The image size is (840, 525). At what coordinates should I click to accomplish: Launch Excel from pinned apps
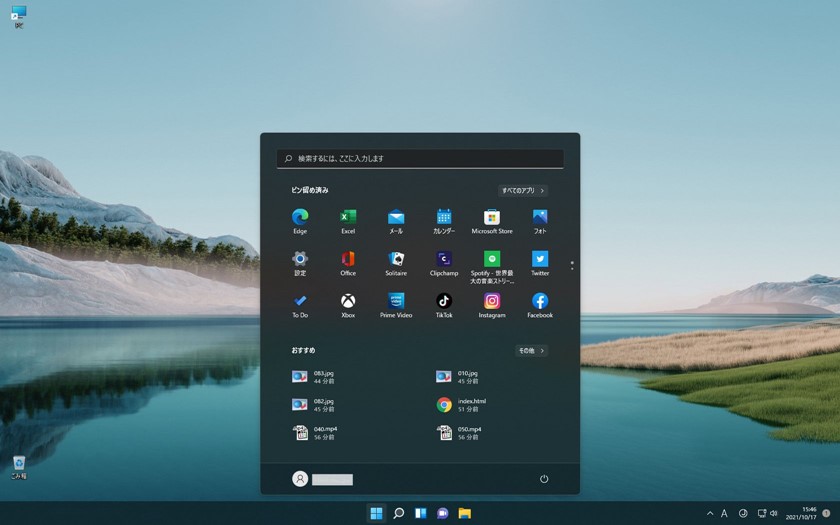(348, 221)
